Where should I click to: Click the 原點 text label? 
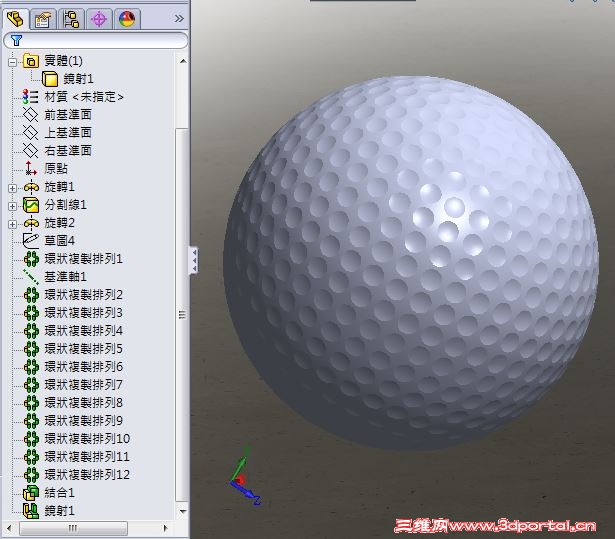click(x=56, y=169)
